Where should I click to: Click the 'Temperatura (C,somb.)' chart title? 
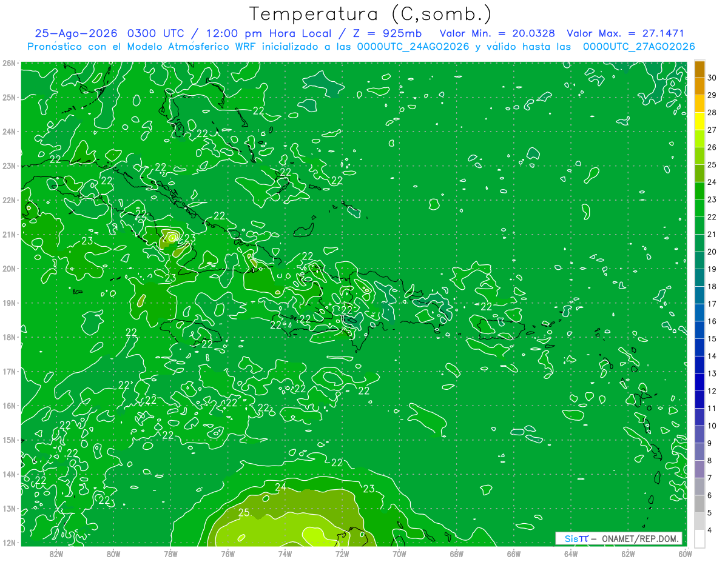click(x=371, y=14)
